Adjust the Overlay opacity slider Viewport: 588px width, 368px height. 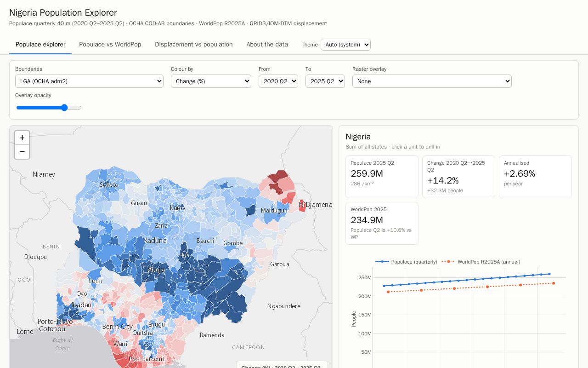pyautogui.click(x=49, y=108)
